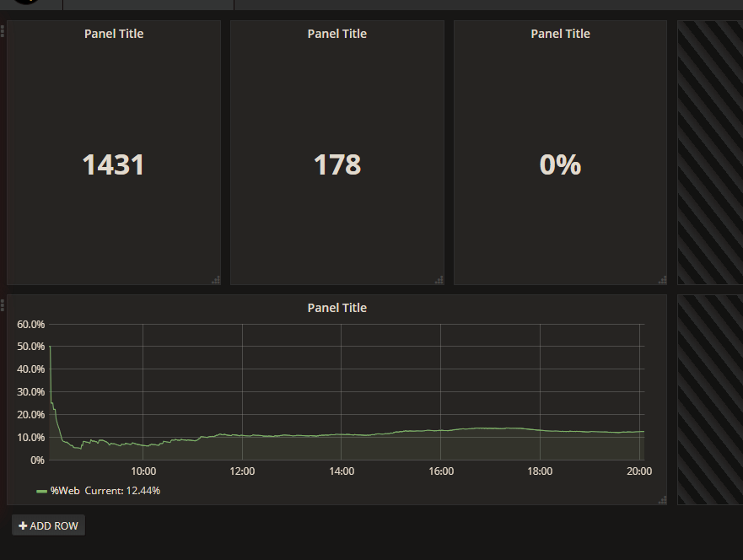Click the green series line inside the graph
743x560 pixels.
[337, 437]
